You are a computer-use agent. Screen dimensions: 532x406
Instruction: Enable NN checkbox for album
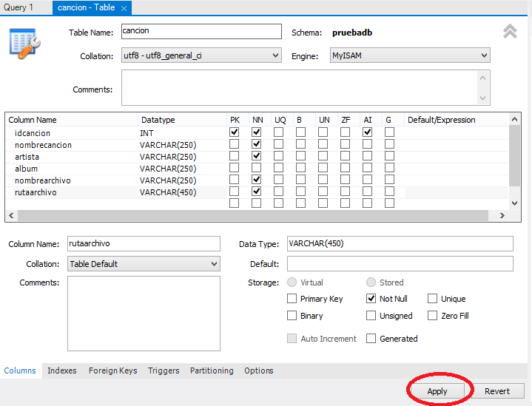257,168
